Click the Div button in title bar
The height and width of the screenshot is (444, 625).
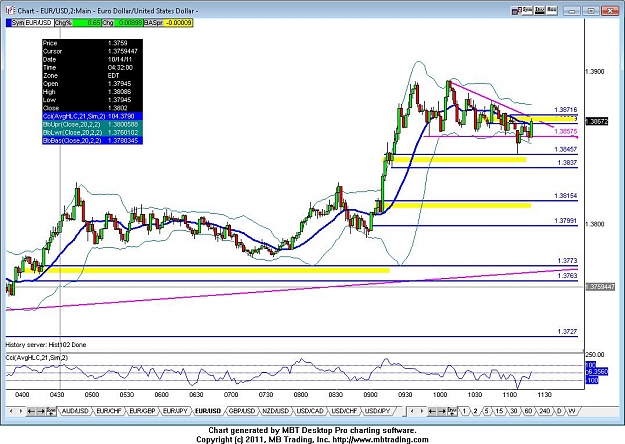click(540, 10)
